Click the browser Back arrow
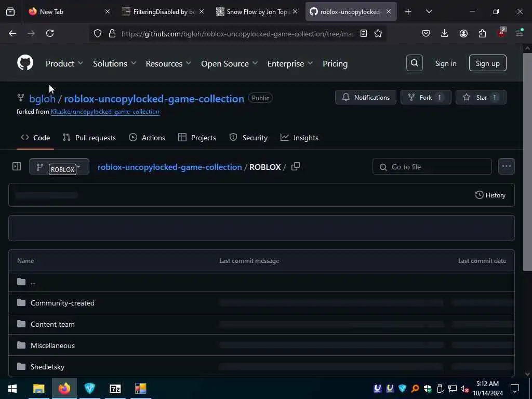This screenshot has height=399, width=532. [12, 33]
